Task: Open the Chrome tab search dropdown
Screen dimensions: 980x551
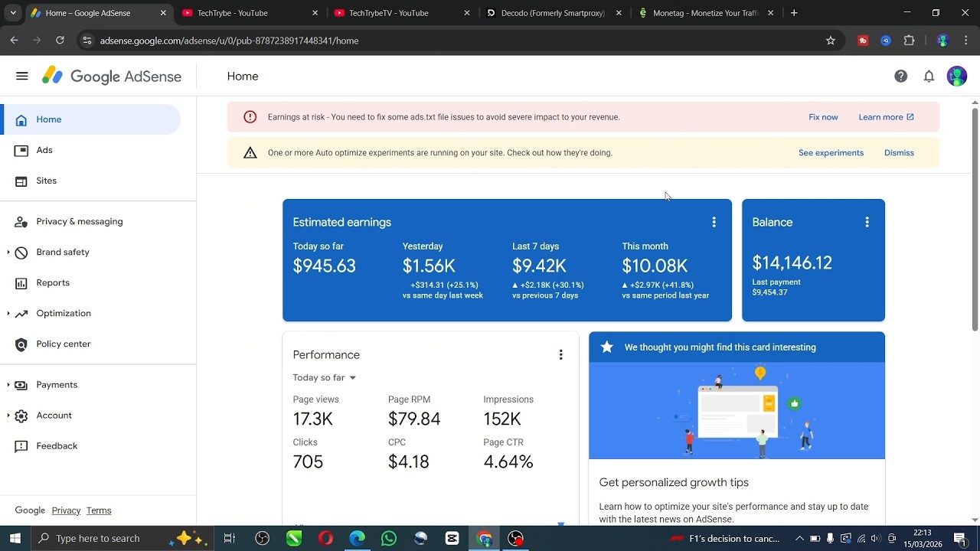Action: click(x=13, y=13)
